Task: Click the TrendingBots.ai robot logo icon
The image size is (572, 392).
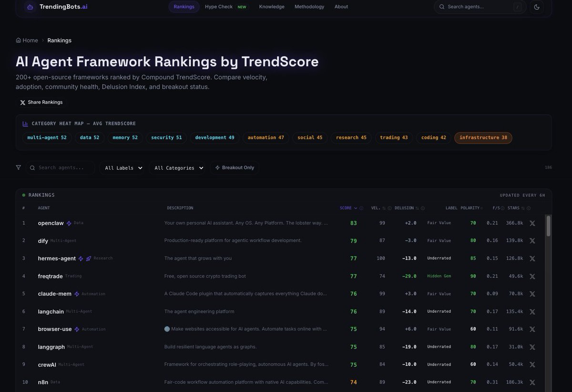Action: coord(30,7)
